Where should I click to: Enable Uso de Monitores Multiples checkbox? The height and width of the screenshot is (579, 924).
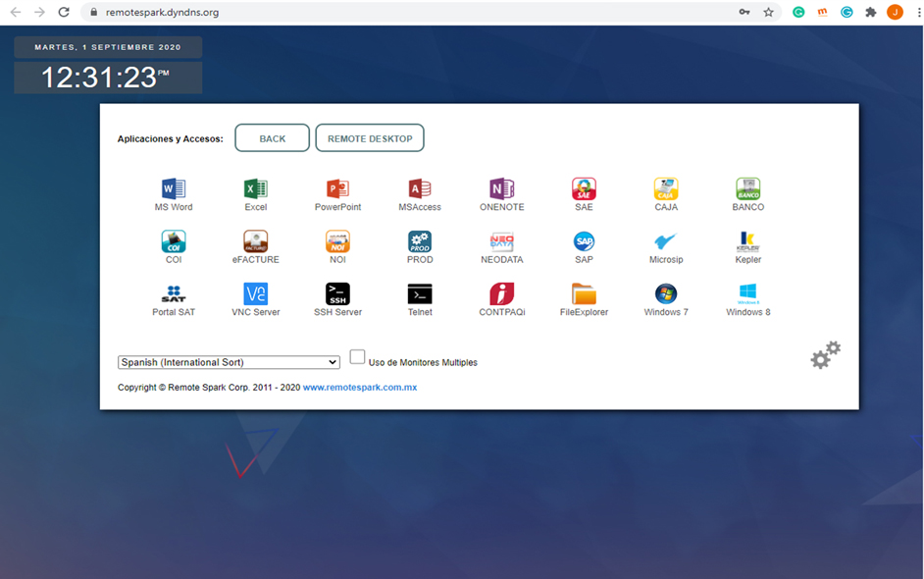(x=358, y=357)
